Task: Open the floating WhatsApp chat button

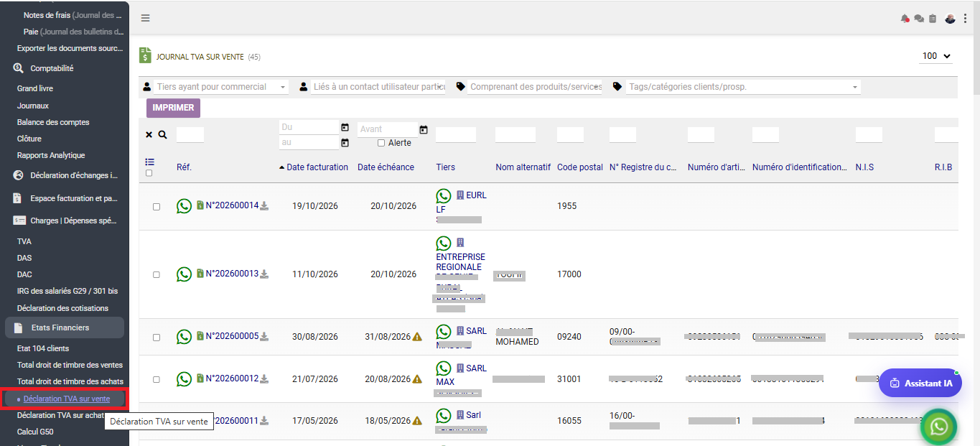Action: (939, 427)
